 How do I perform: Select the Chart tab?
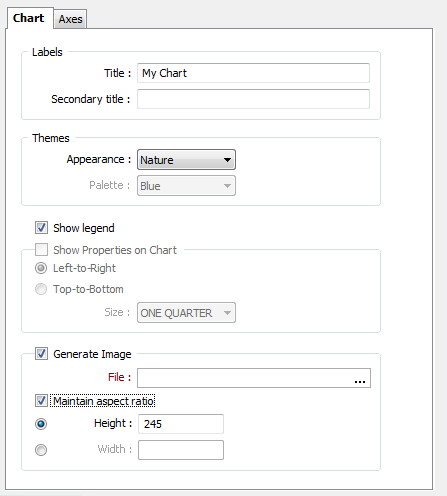click(x=29, y=18)
